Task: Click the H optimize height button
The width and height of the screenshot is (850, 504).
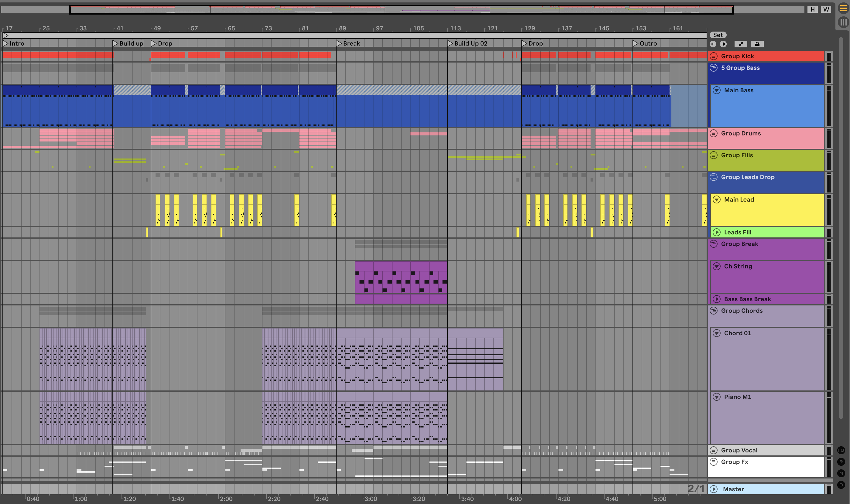Action: pyautogui.click(x=812, y=9)
